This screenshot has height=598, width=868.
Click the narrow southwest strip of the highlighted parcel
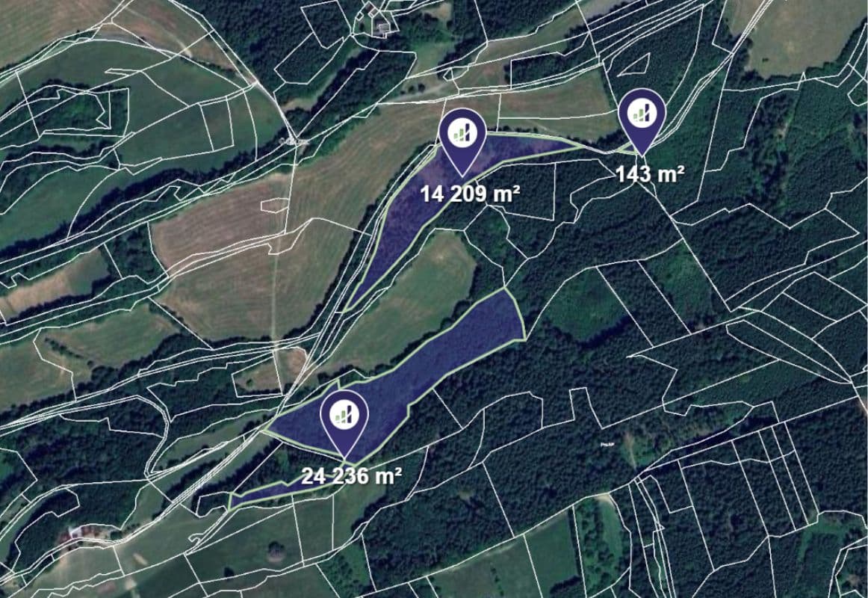point(260,494)
